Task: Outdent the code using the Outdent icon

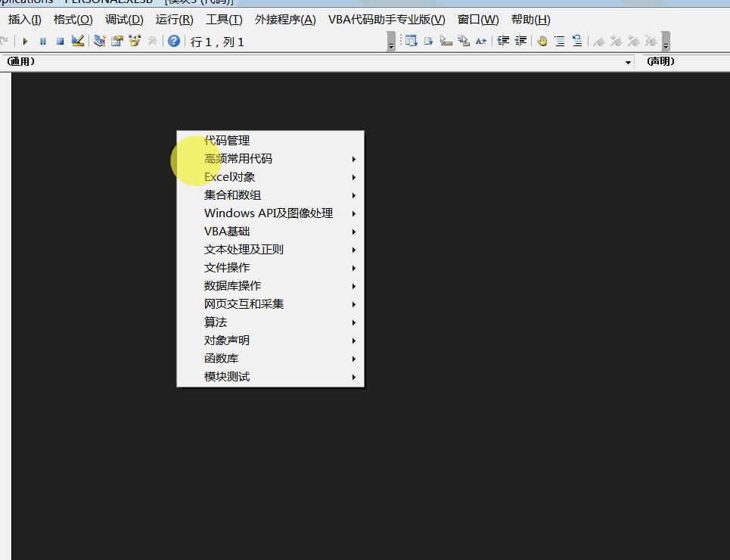Action: (520, 42)
